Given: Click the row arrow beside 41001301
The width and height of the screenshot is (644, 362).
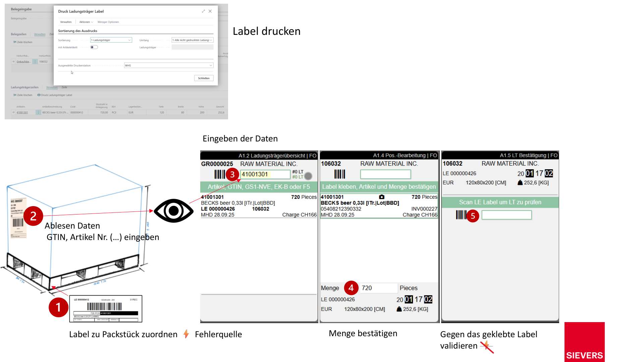Looking at the screenshot, I should point(13,113).
